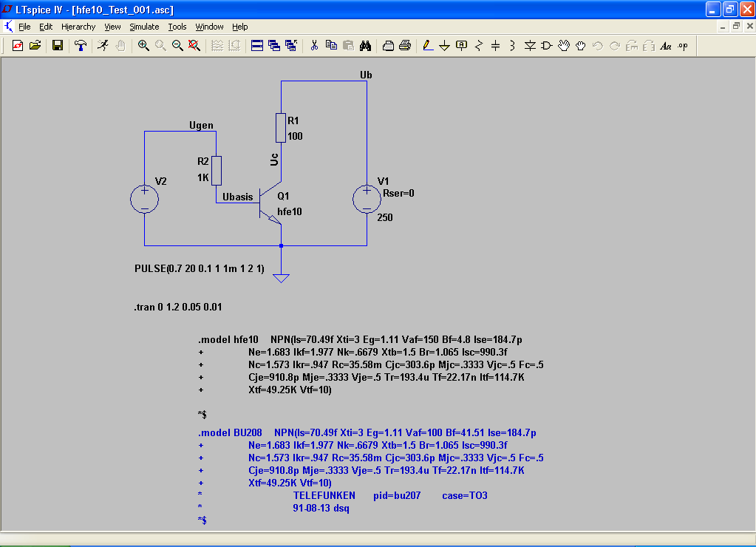Screen dimensions: 756x547
Task: Click the PULSE(0.7 20 0.1 1 1m 1 2 1) text
Action: point(199,268)
